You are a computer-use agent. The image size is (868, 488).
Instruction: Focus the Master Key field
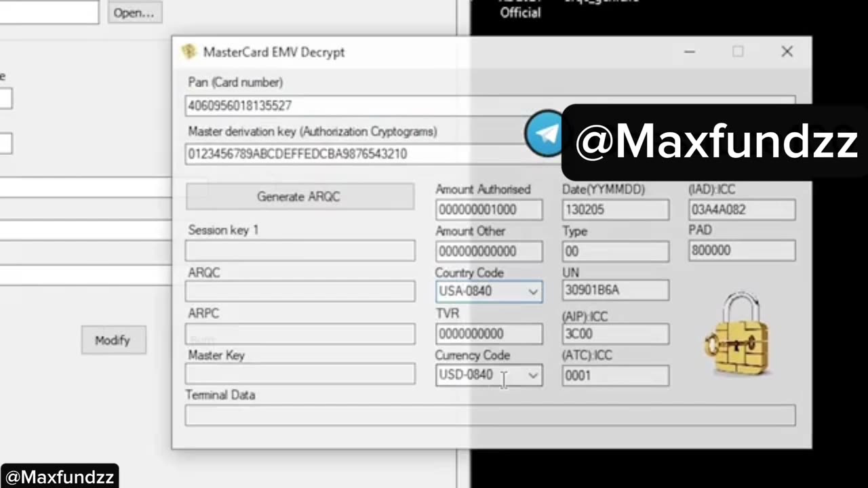(300, 374)
